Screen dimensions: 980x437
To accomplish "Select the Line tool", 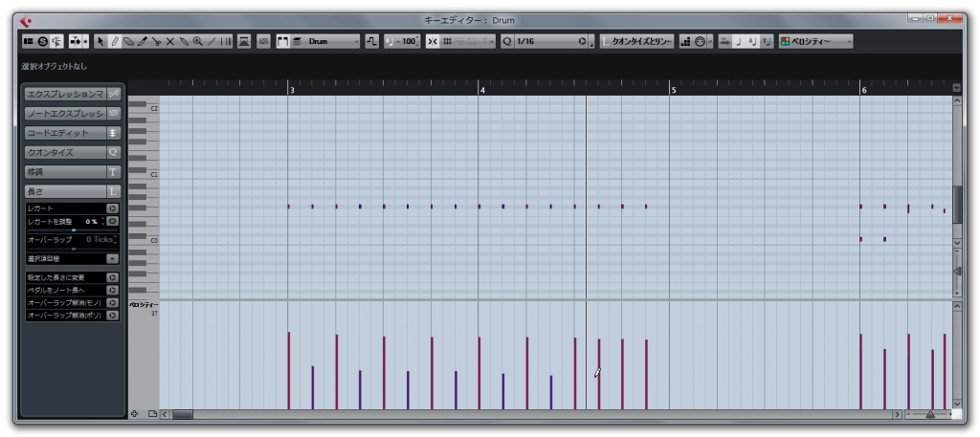I will pos(212,41).
